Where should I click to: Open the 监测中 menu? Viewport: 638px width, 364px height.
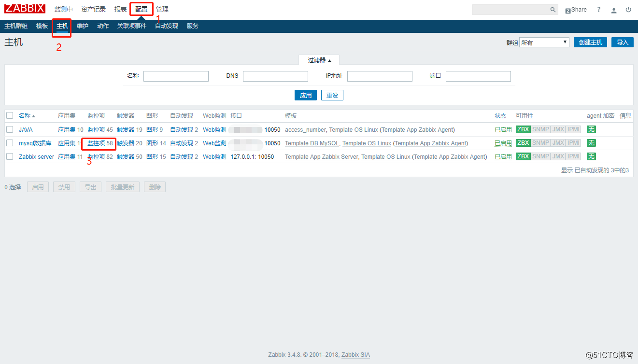(x=64, y=9)
